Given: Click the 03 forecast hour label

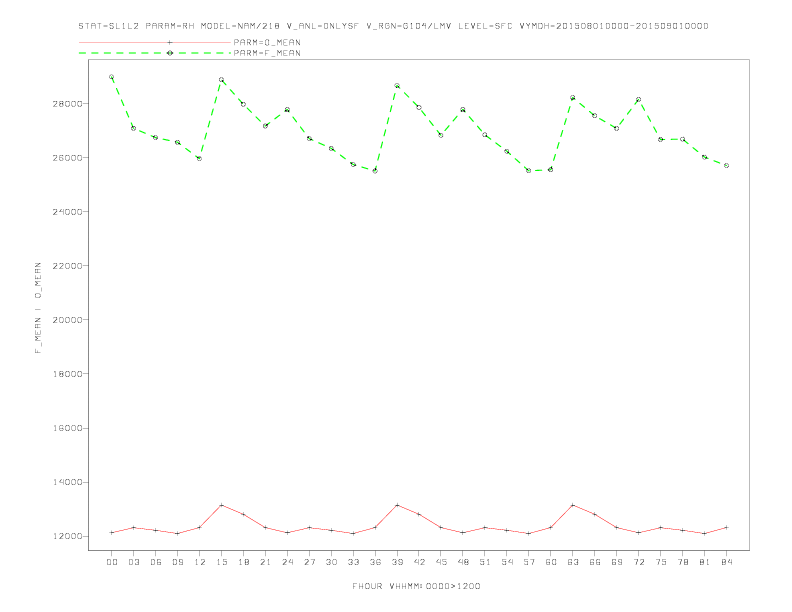Looking at the screenshot, I should 133,562.
